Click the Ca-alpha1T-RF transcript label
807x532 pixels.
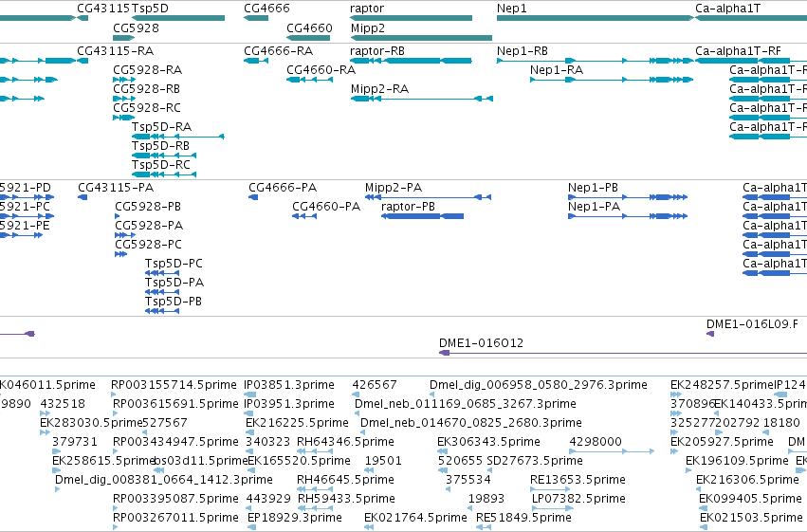tap(738, 51)
